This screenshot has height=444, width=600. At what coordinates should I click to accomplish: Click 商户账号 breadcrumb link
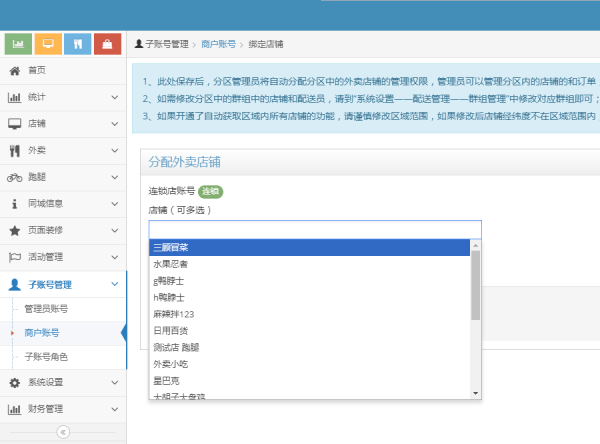pyautogui.click(x=218, y=45)
